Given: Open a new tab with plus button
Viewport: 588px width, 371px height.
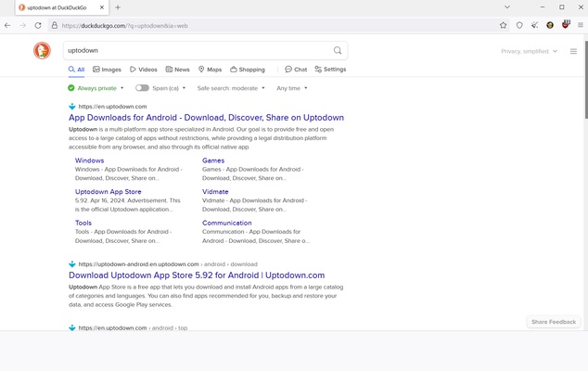Looking at the screenshot, I should (x=118, y=7).
